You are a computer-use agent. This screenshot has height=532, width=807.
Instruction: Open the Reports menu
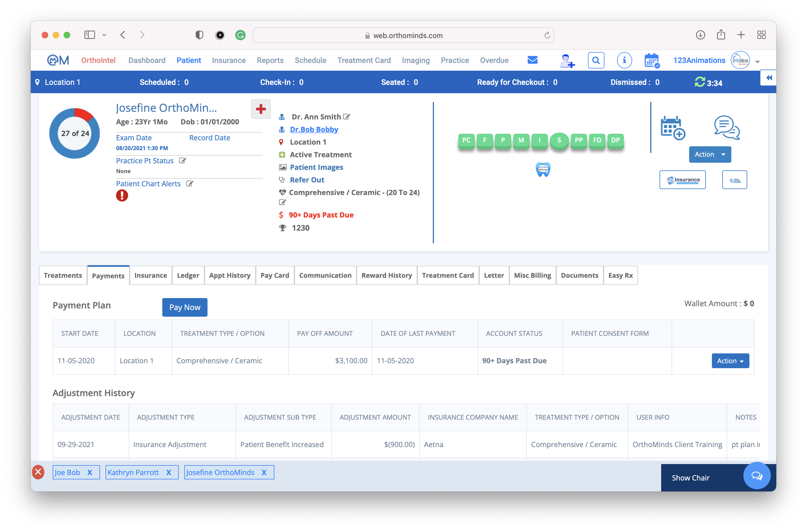point(270,60)
